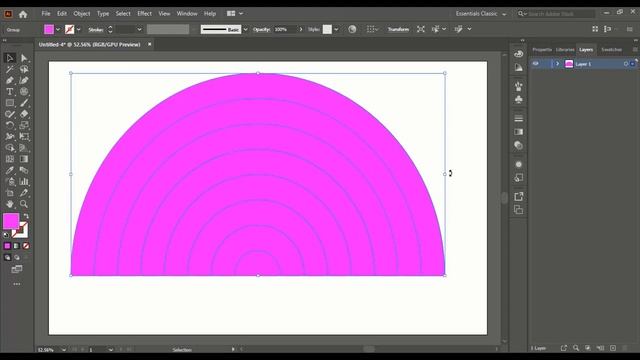Screen dimensions: 640x360
Task: Click the Transform button
Action: pos(398,29)
